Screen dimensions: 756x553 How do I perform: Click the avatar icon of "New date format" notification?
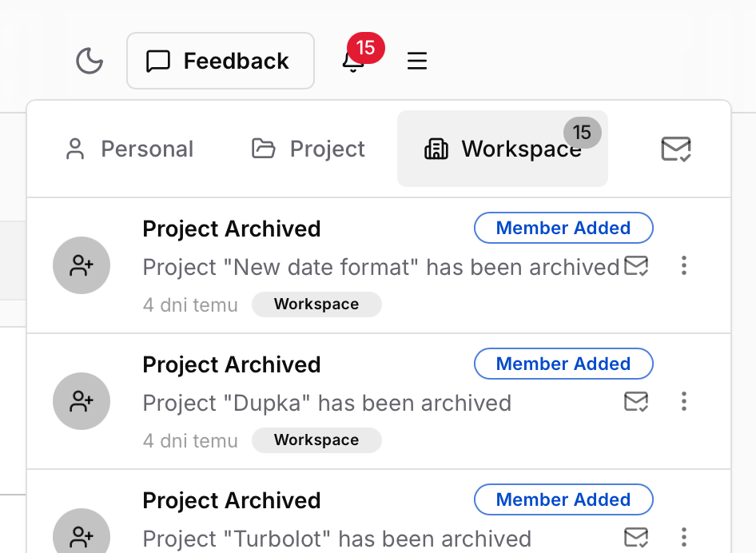82,266
